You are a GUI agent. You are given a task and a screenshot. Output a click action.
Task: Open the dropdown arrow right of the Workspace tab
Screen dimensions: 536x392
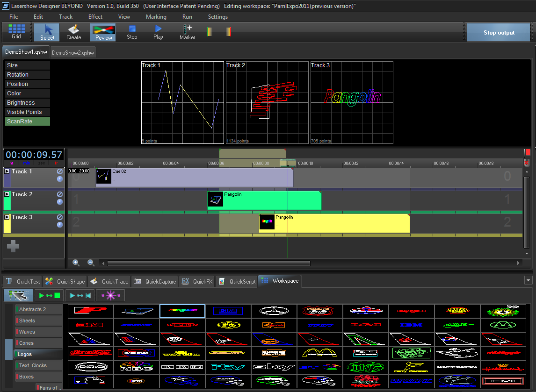[x=529, y=280]
